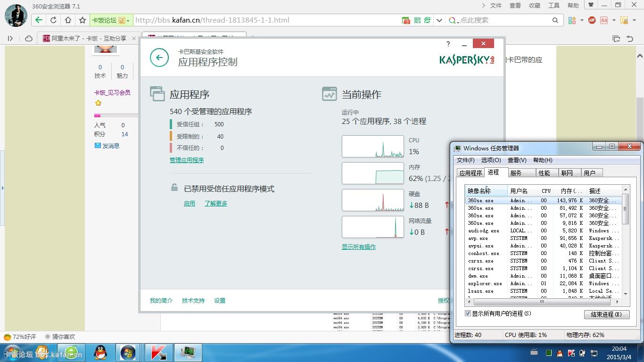Expand the dropdown arrow next to apps grid icon
Image resolution: width=644 pixels, height=362 pixels.
click(x=582, y=20)
